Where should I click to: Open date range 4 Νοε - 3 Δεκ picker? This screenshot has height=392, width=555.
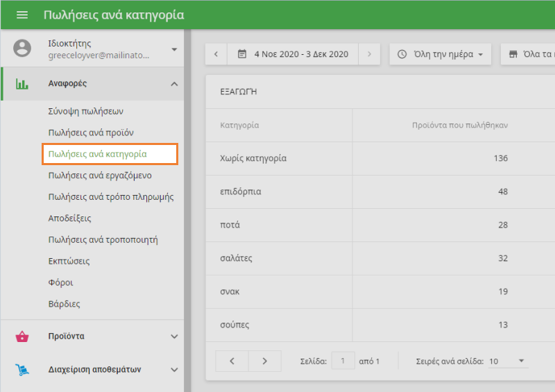293,54
